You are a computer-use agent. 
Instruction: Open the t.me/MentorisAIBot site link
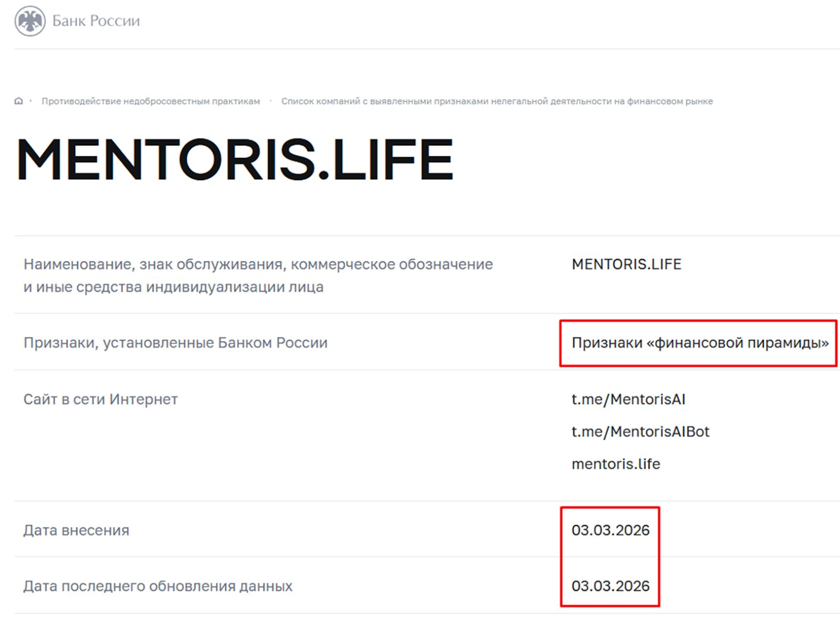tap(640, 431)
